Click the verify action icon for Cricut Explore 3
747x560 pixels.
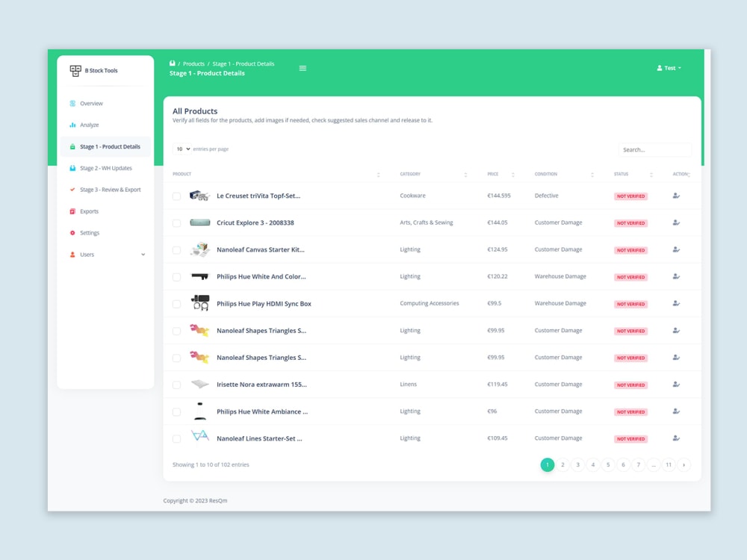click(x=676, y=223)
